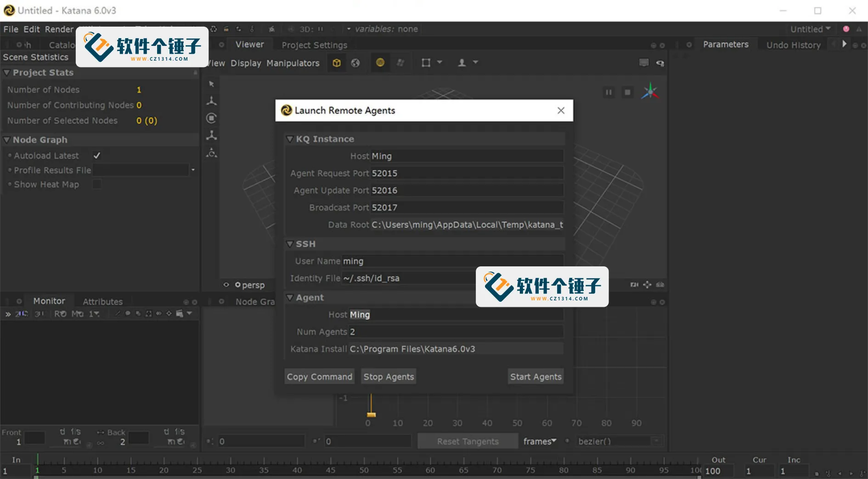Close the Launch Remote Agents dialog
This screenshot has width=868, height=479.
click(561, 110)
